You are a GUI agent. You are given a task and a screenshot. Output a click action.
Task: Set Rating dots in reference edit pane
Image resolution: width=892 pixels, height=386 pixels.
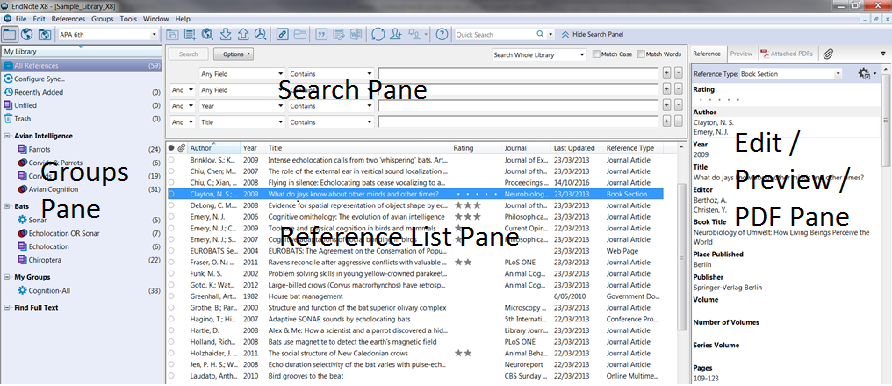(x=718, y=99)
